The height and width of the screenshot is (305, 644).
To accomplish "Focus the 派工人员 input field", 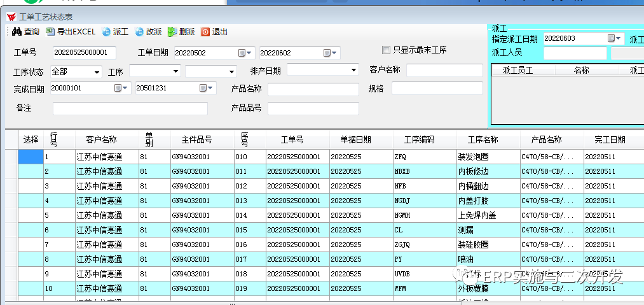I will click(x=575, y=53).
